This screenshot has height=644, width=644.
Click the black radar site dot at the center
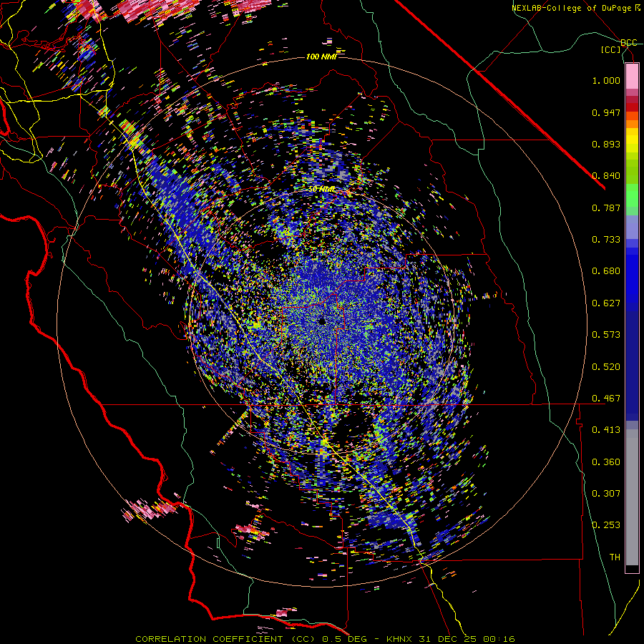(321, 321)
